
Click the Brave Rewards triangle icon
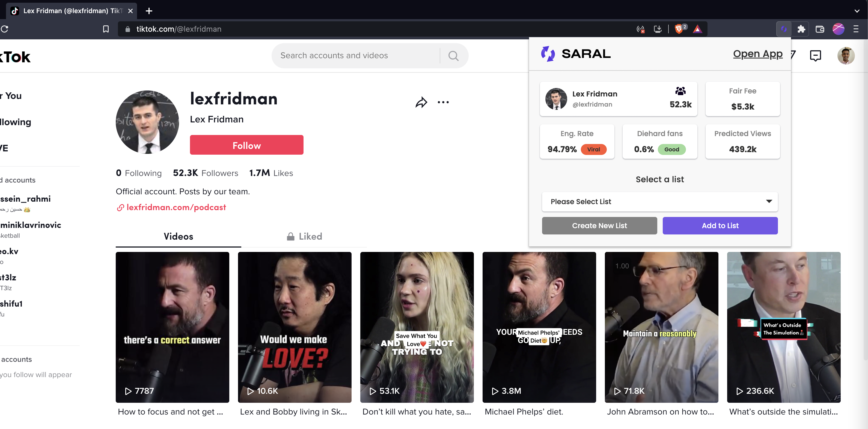697,29
